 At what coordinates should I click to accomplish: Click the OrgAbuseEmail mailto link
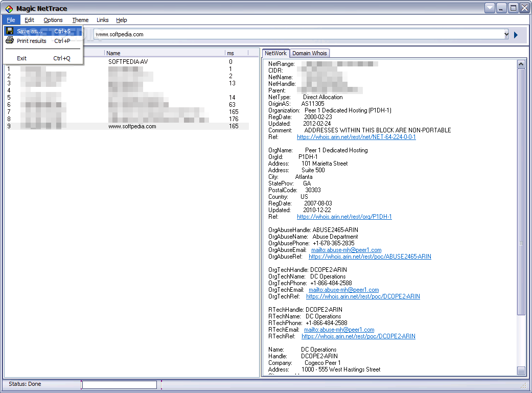pos(346,250)
